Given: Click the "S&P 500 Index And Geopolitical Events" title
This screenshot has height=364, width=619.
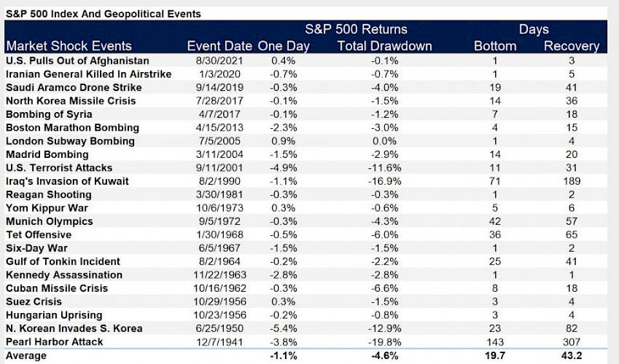Looking at the screenshot, I should (x=103, y=14).
